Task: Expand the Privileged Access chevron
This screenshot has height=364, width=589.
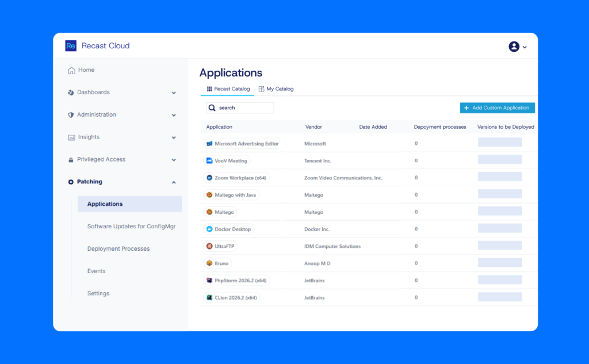Action: click(174, 160)
